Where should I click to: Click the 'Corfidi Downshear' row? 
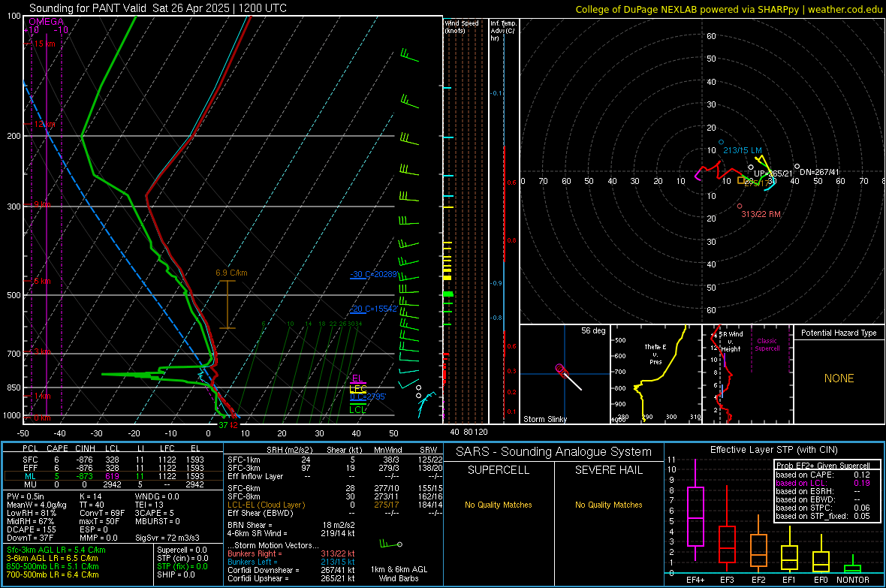click(291, 570)
